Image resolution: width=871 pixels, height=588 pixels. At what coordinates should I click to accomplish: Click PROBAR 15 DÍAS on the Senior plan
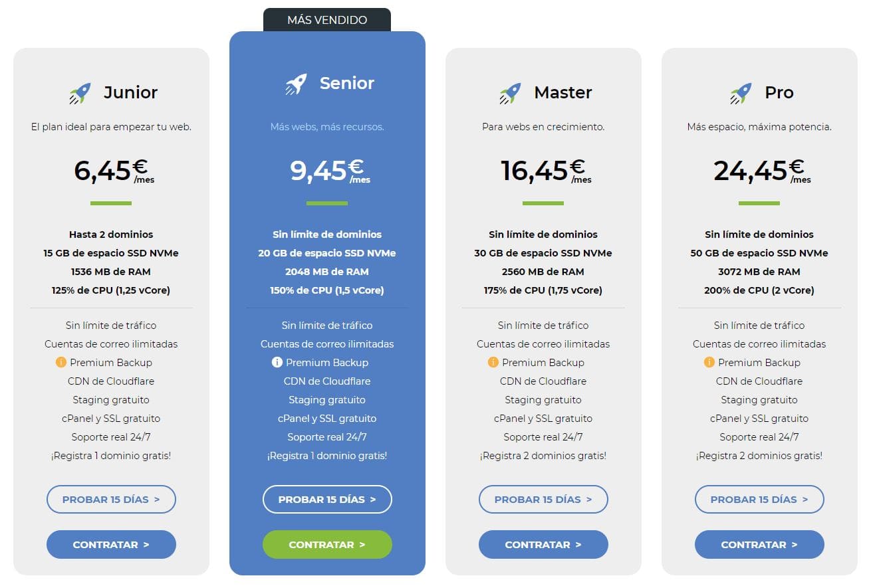pyautogui.click(x=327, y=499)
